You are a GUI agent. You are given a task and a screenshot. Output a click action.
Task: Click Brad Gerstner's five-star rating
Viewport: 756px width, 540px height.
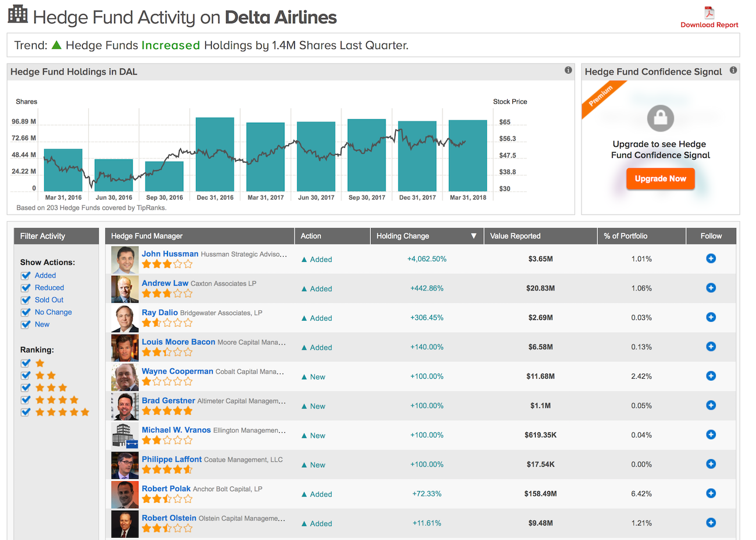click(x=167, y=411)
